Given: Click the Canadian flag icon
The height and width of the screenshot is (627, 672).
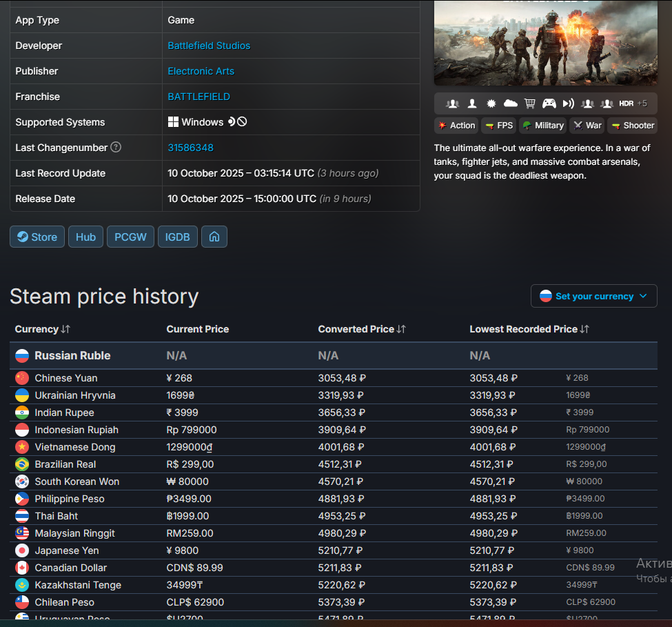Looking at the screenshot, I should [x=22, y=568].
